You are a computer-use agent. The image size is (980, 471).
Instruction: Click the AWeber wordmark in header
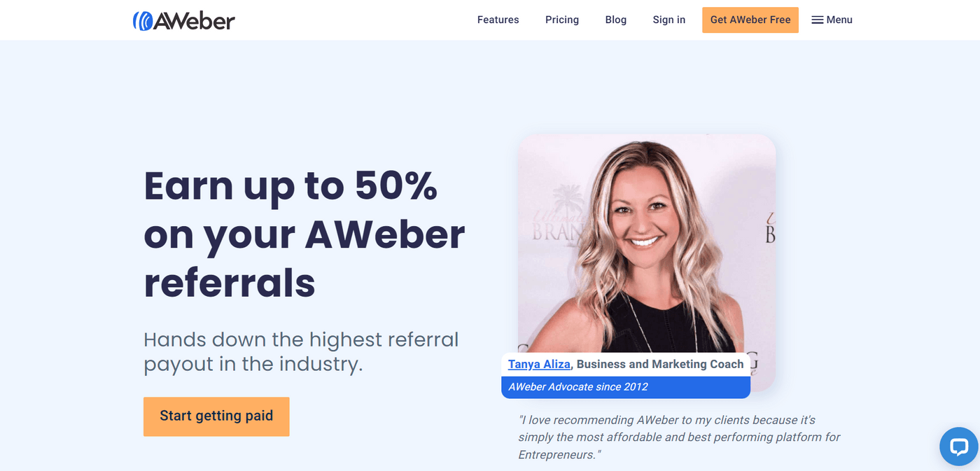click(194, 21)
